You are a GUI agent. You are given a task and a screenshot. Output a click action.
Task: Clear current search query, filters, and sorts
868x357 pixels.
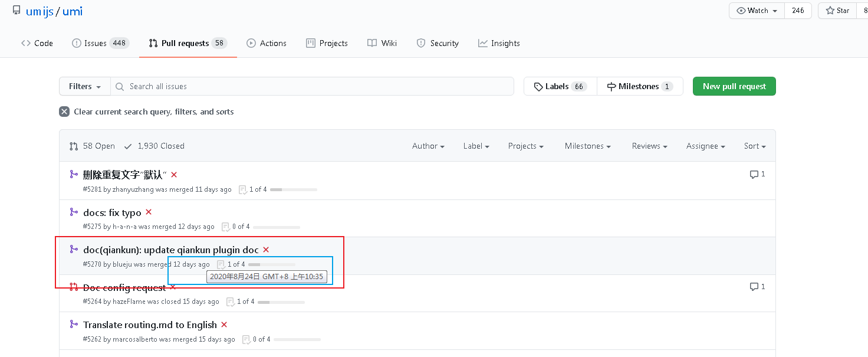pos(153,112)
